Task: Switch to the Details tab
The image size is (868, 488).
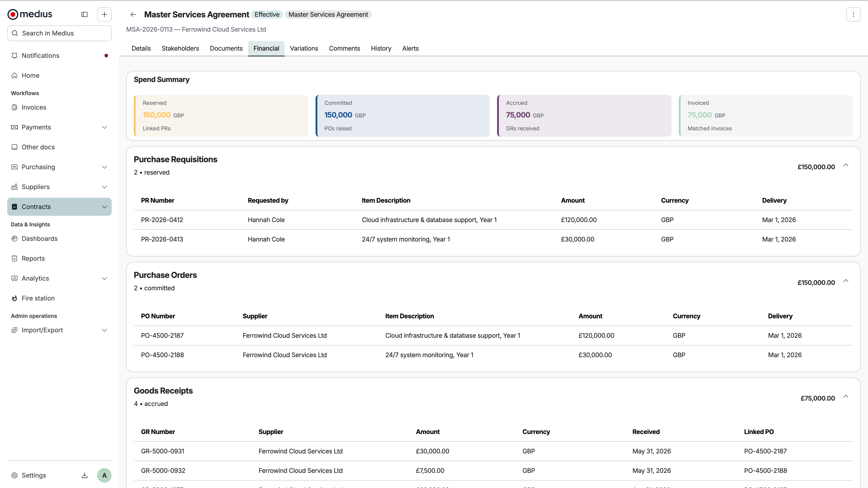Action: point(141,49)
